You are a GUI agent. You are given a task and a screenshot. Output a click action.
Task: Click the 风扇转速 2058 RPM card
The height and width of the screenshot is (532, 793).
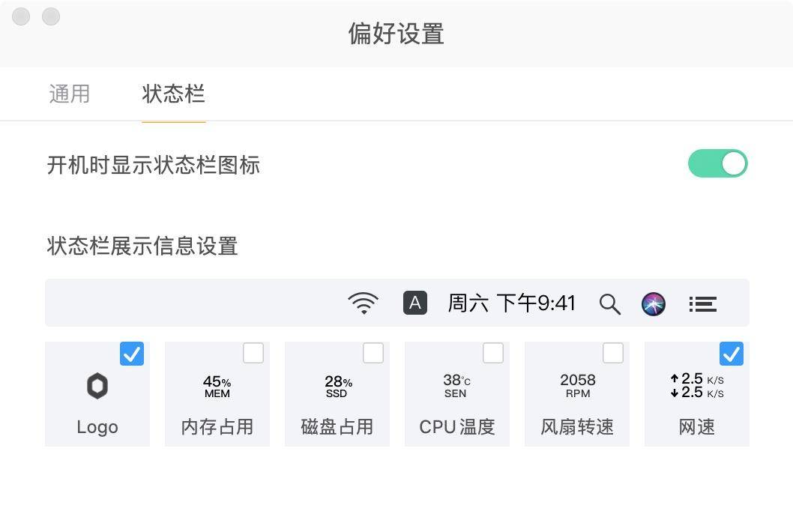576,393
